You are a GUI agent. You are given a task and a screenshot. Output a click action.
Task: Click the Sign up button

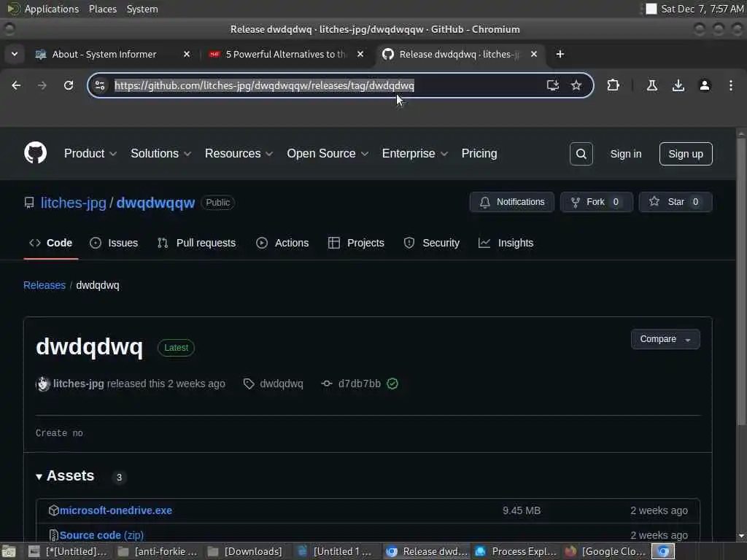[686, 154]
